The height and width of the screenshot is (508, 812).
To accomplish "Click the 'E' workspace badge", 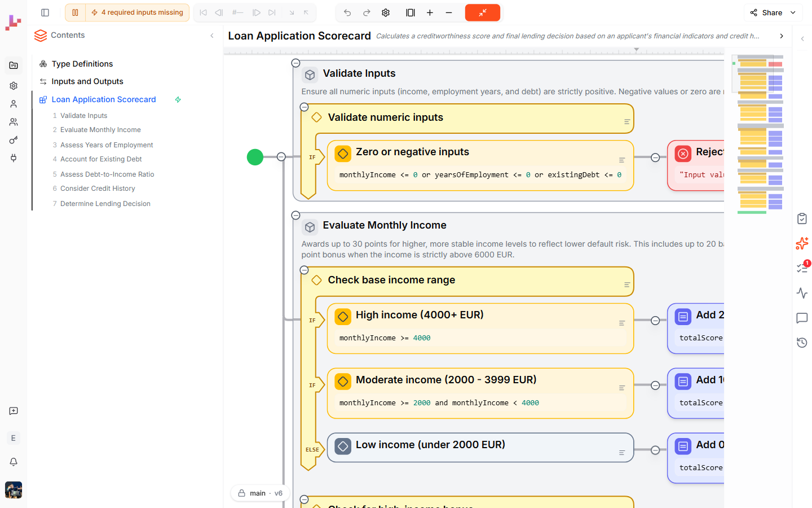I will pos(14,438).
